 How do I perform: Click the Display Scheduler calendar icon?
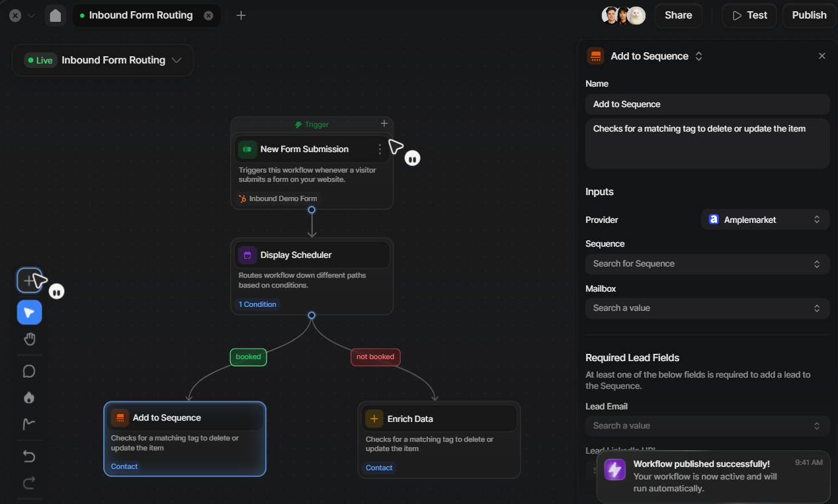[247, 255]
